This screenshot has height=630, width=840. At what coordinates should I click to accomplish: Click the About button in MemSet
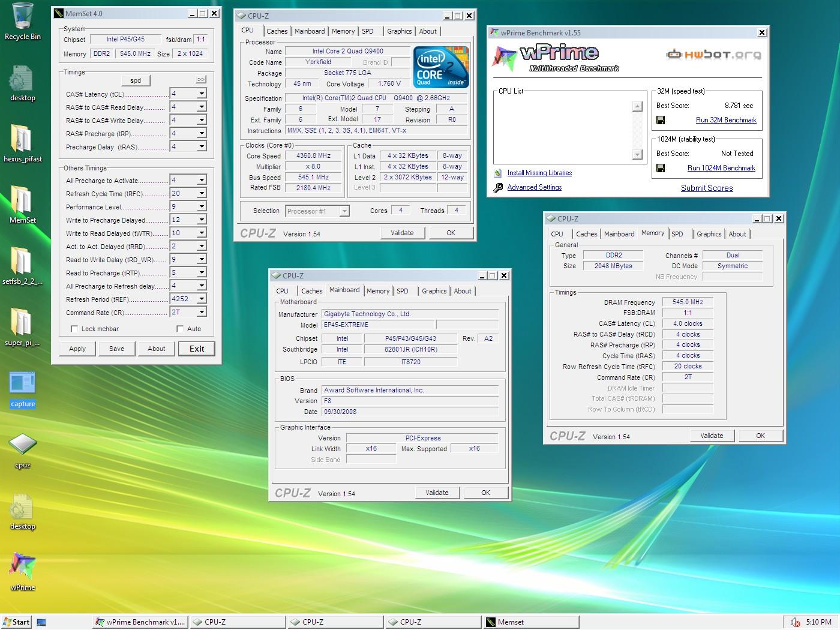[157, 349]
